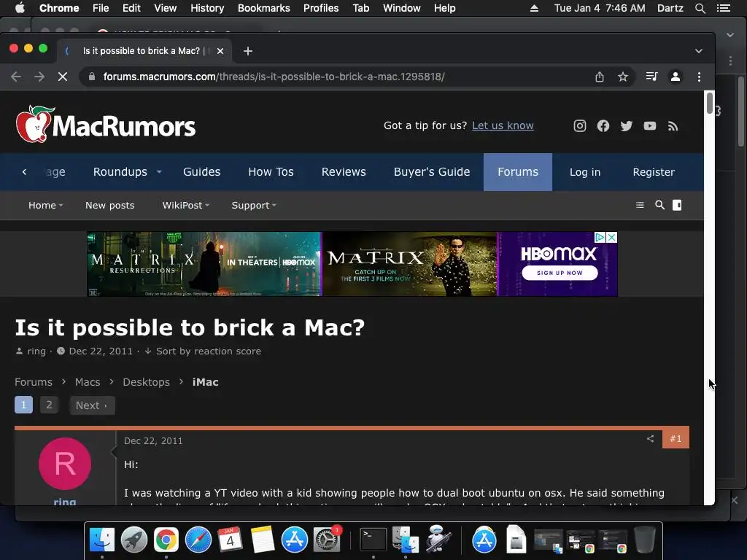Expand the Roundups dropdown
The width and height of the screenshot is (747, 560).
159,172
